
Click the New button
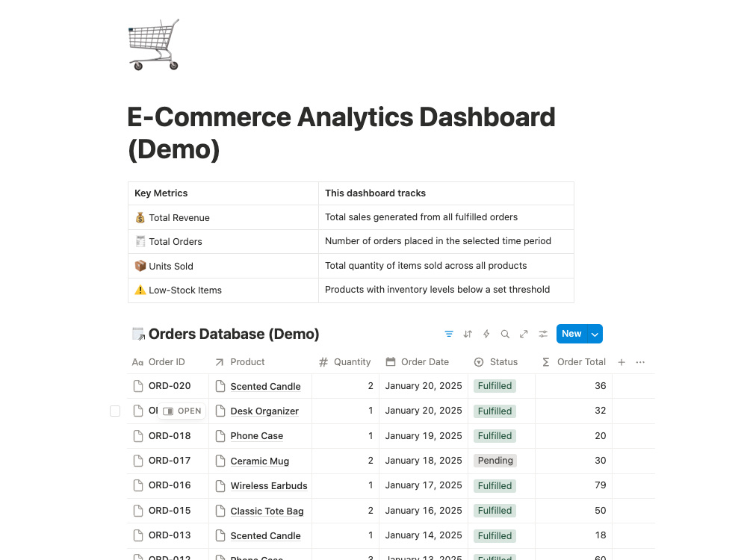click(x=571, y=334)
